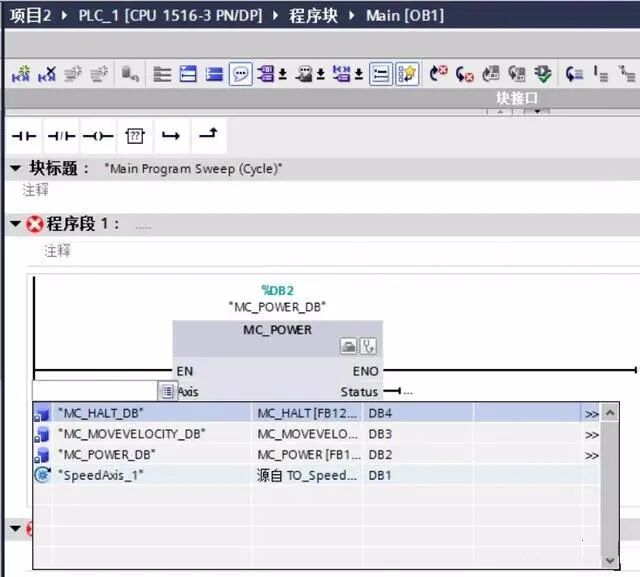
Task: Click the Insert network toolbar icon
Action: (x=21, y=74)
